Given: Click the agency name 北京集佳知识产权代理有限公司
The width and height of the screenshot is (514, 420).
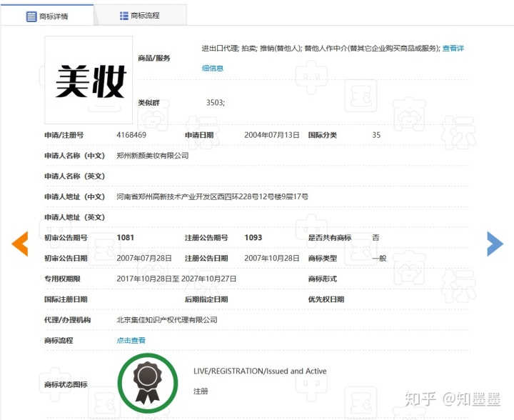Looking at the screenshot, I should point(167,320).
